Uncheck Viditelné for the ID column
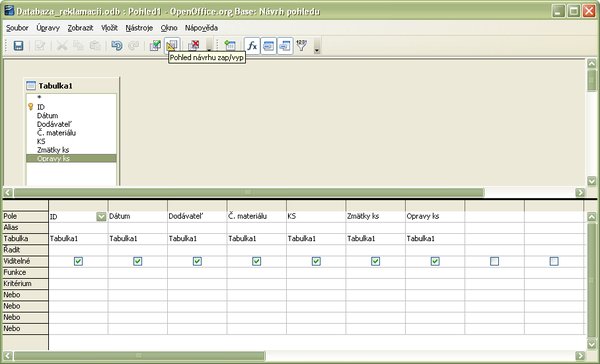This screenshot has width=600, height=364. [78, 261]
